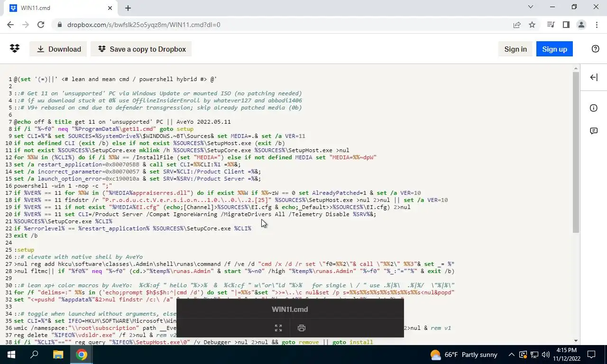
Task: Open taskbar search
Action: 34,355
